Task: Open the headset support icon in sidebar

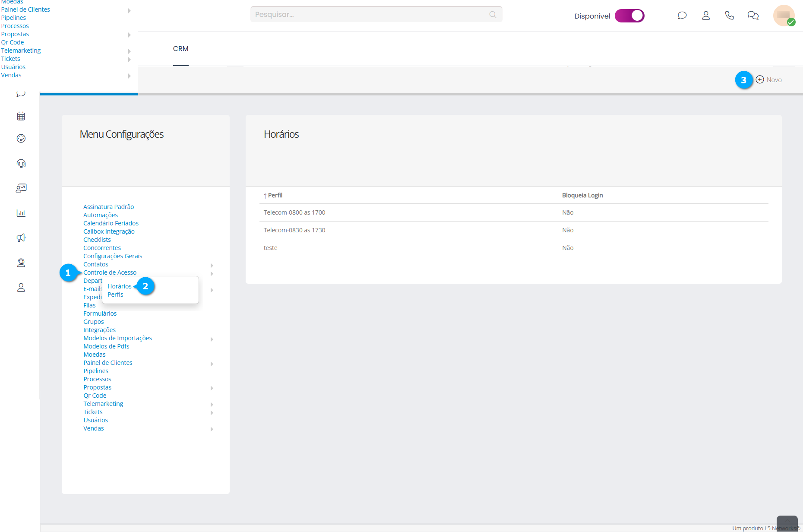Action: 21,164
